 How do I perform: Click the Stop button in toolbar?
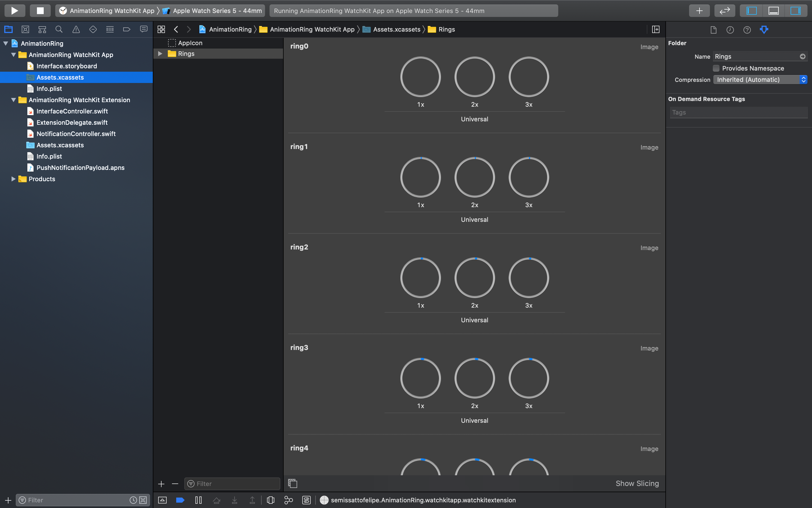click(40, 10)
